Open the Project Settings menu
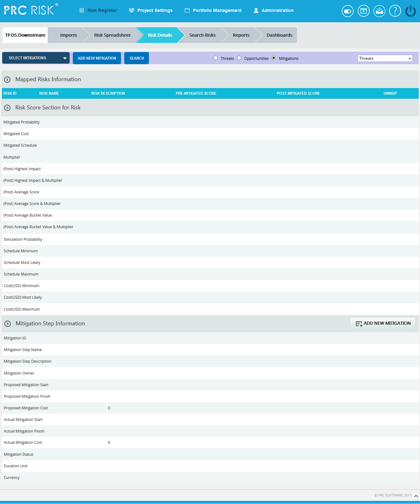 click(x=155, y=10)
